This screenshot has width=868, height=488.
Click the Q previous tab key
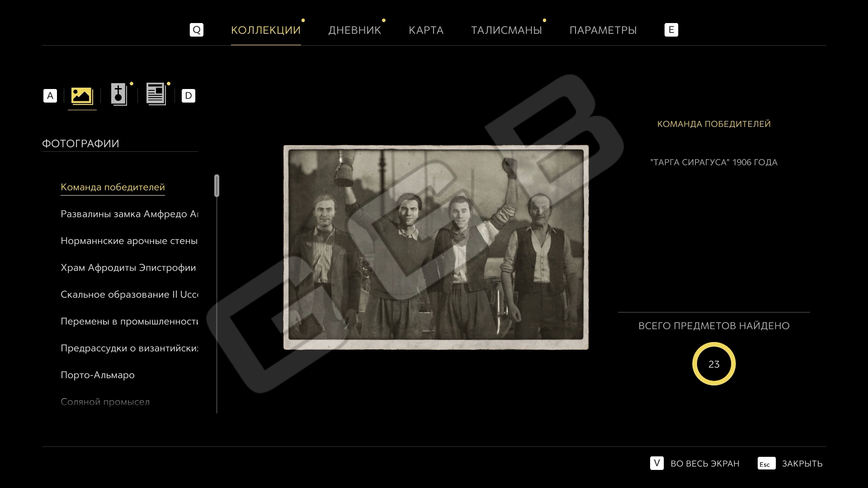point(197,30)
